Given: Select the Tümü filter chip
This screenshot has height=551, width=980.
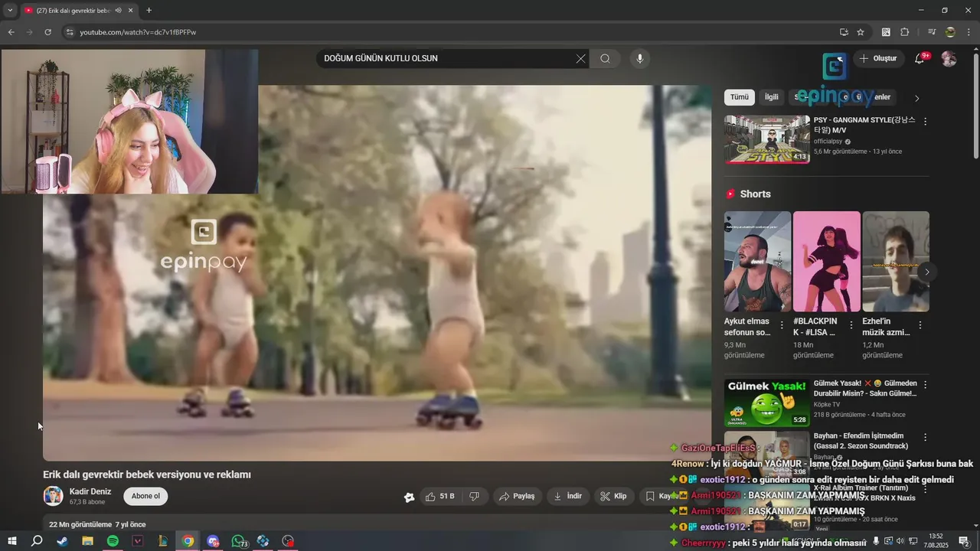Looking at the screenshot, I should coord(740,97).
